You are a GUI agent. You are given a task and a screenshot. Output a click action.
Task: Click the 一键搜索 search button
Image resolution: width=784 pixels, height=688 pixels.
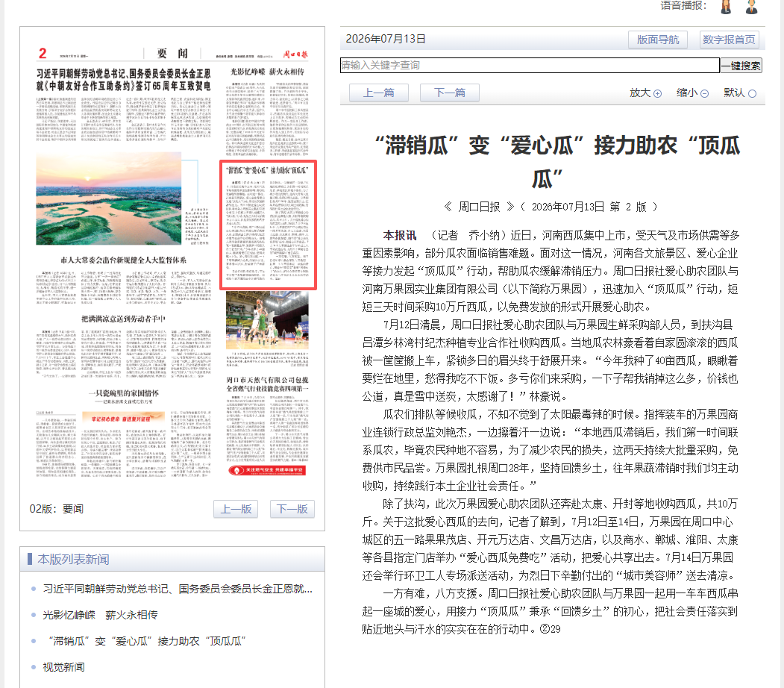pyautogui.click(x=741, y=66)
